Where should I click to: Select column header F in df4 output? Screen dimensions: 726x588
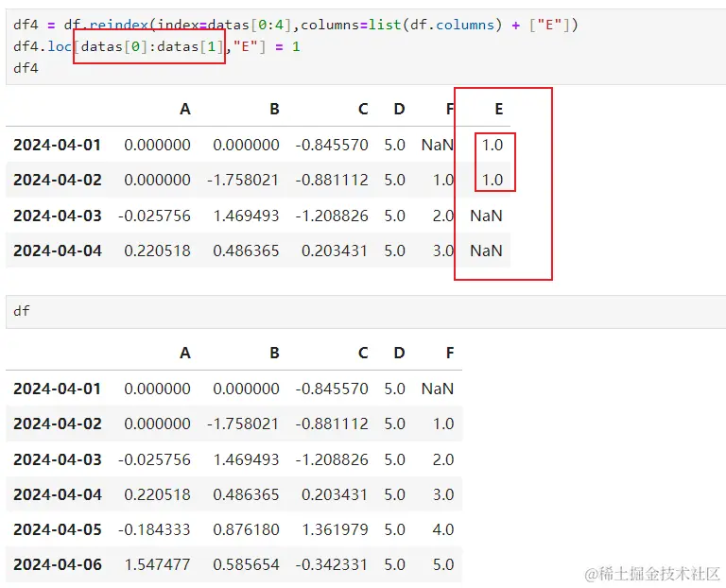[450, 110]
